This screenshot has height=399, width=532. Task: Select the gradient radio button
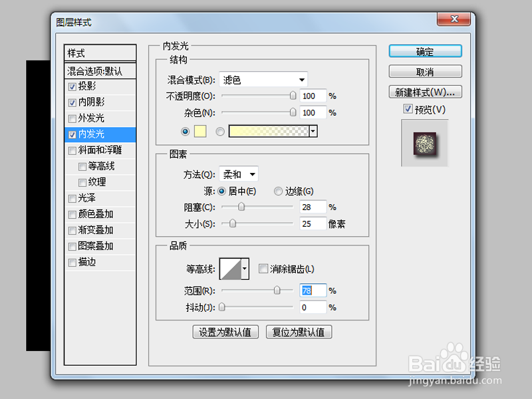[x=220, y=131]
